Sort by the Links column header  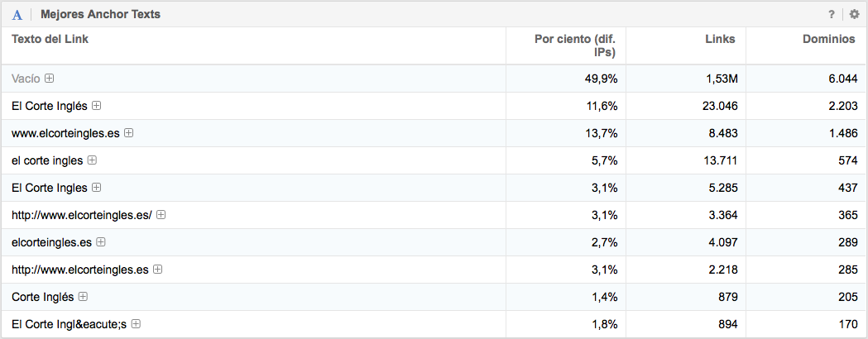pyautogui.click(x=720, y=39)
